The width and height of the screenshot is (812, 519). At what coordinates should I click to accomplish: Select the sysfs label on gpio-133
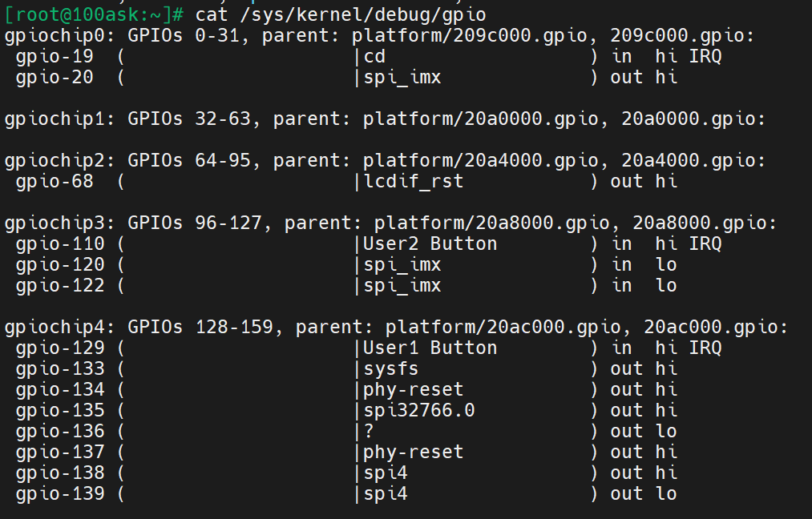(x=390, y=368)
